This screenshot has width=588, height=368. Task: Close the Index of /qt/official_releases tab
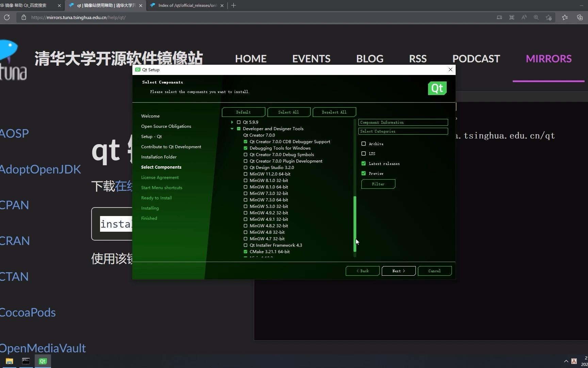pyautogui.click(x=222, y=5)
